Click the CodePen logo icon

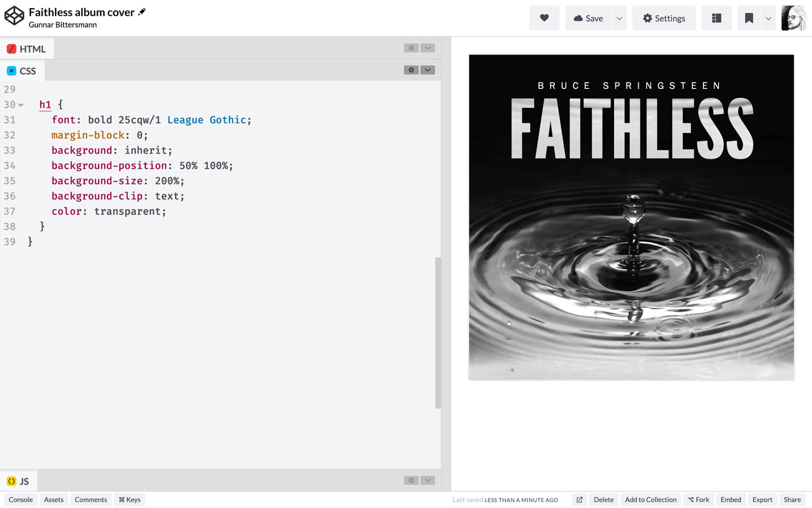coord(14,16)
